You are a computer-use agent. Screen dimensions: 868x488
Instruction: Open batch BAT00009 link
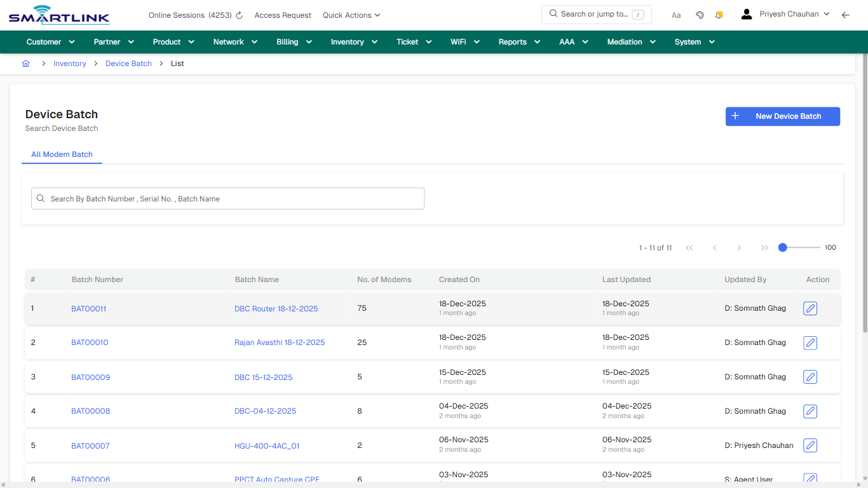tap(90, 377)
